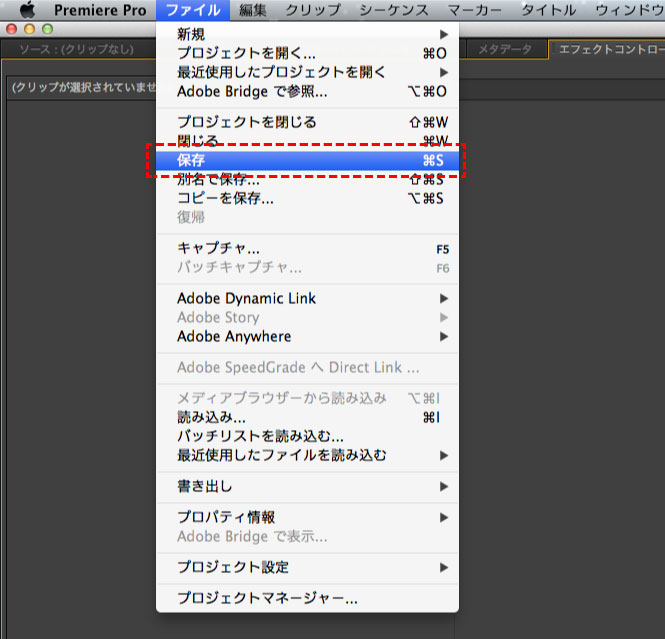Expand 最近使用したプロジェクトを開く submenu
Screen dimensions: 665x639
[x=307, y=72]
